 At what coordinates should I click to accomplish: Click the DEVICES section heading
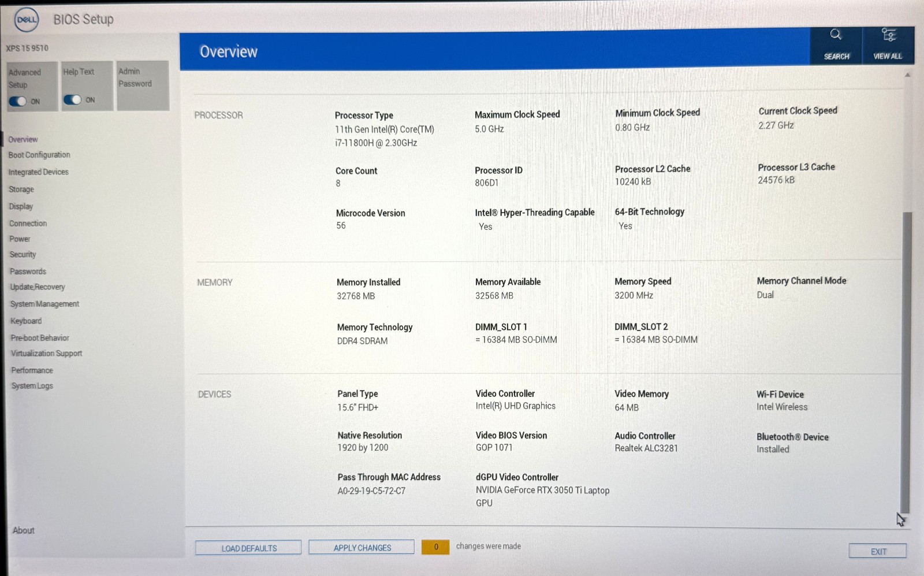[x=214, y=394]
